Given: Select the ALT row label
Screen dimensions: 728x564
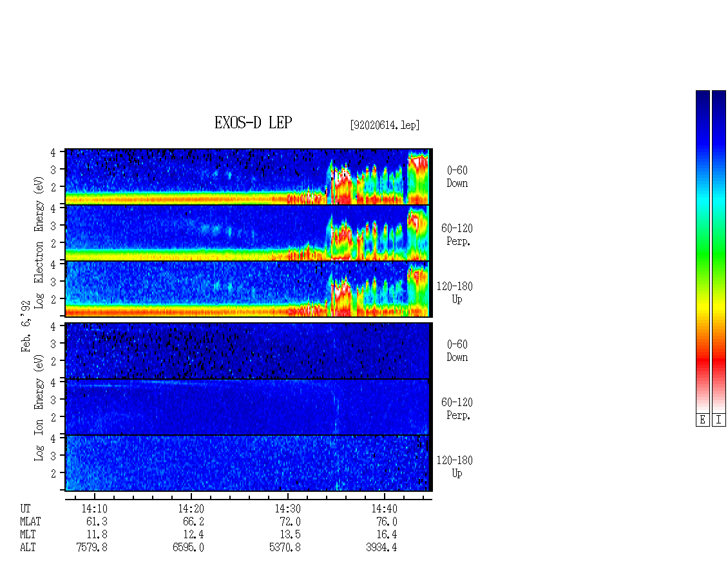Looking at the screenshot, I should [x=28, y=548].
